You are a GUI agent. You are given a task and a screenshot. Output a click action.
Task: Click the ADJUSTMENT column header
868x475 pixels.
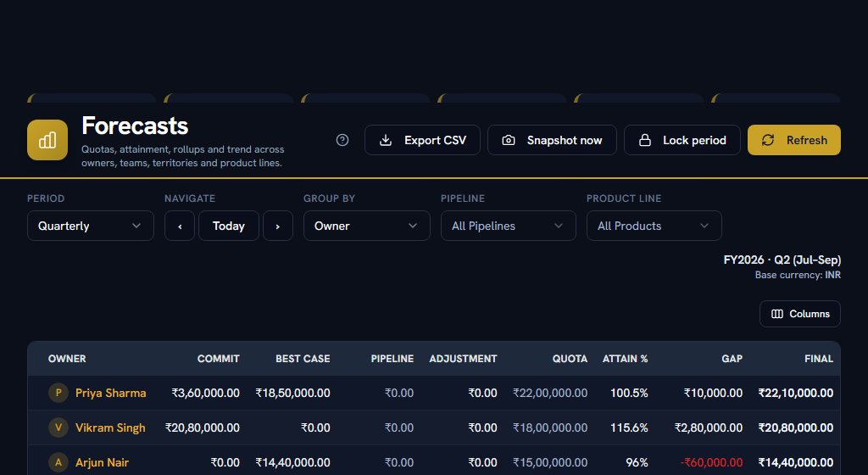pos(463,359)
